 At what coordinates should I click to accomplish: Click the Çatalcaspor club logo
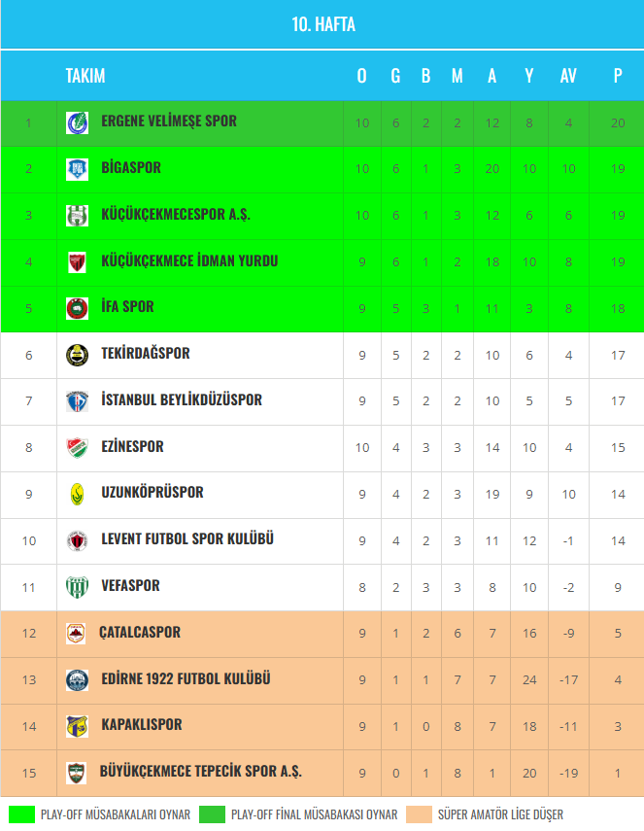coord(76,634)
